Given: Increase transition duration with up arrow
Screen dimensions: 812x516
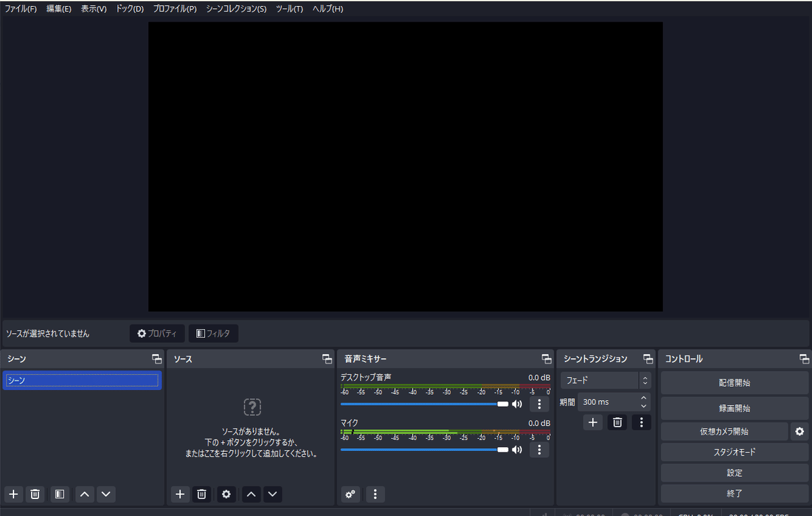Looking at the screenshot, I should pos(644,397).
